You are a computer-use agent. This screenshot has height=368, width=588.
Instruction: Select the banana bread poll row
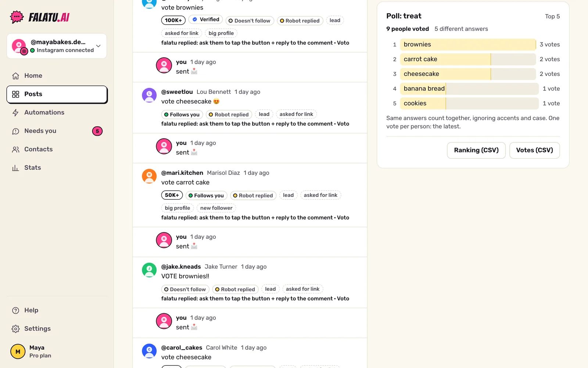click(473, 89)
